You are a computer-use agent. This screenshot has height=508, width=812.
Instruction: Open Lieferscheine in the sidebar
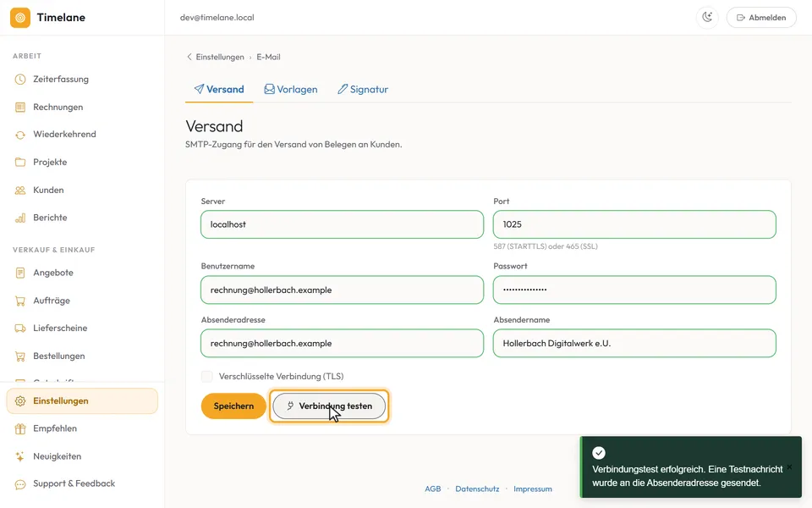[82, 329]
